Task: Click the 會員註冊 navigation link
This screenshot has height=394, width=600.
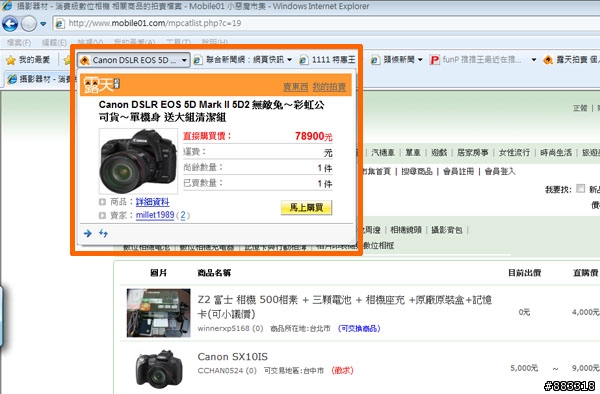Action: click(458, 171)
